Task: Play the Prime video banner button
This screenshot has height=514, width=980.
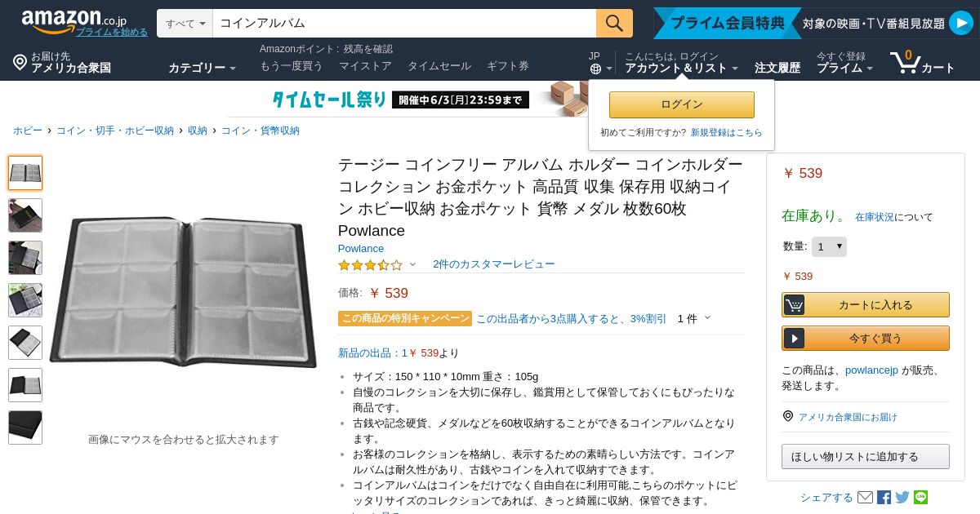Action: (961, 23)
